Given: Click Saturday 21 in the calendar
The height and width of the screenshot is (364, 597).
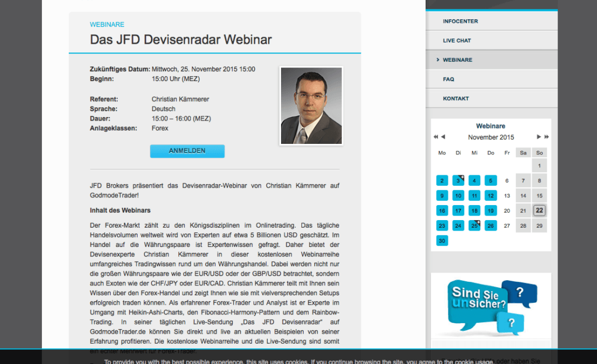Looking at the screenshot, I should [524, 211].
